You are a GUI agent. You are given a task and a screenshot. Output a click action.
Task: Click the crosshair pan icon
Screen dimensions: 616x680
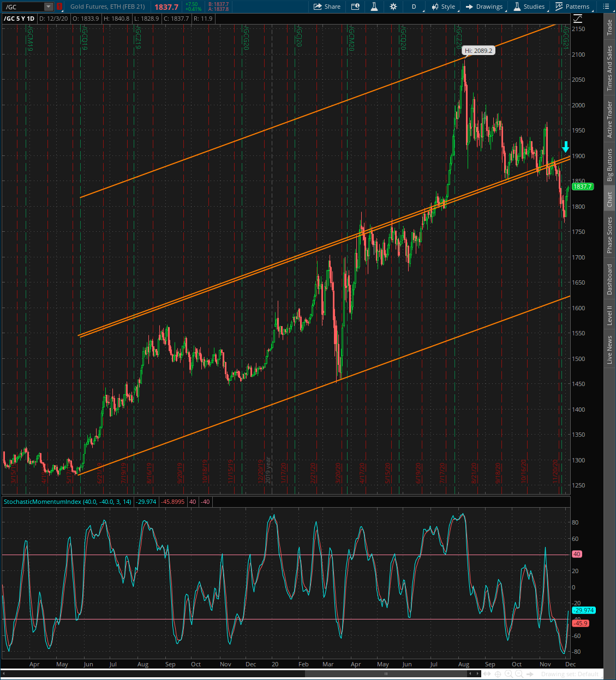tap(498, 674)
